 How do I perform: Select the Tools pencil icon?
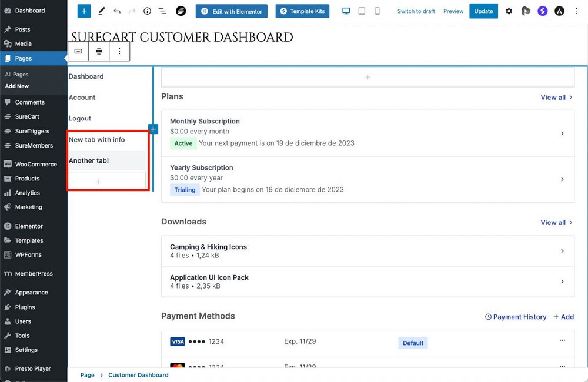101,11
